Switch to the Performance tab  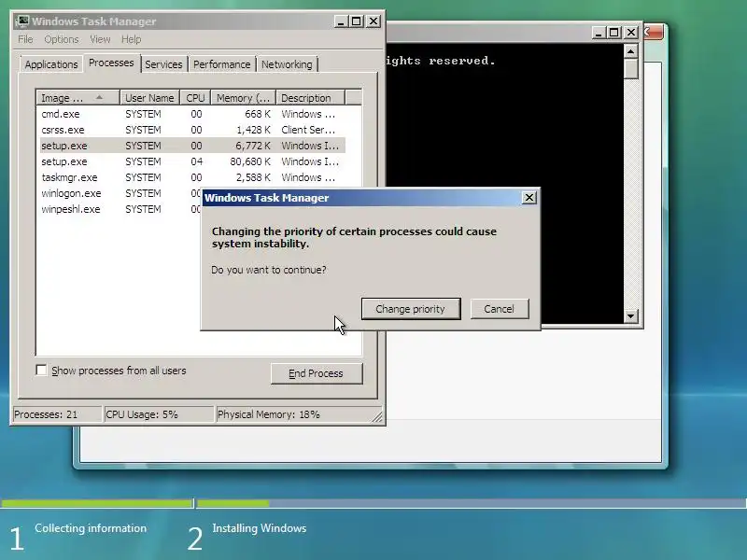pos(221,64)
